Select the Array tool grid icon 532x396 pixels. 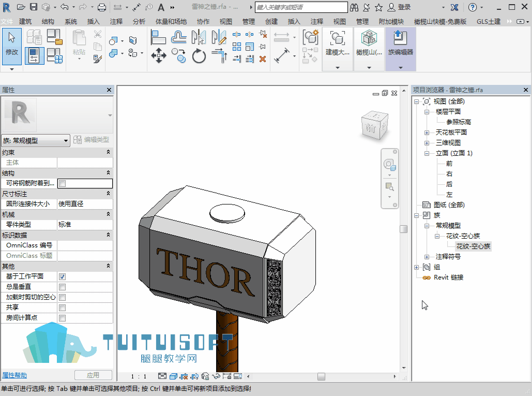tap(237, 47)
